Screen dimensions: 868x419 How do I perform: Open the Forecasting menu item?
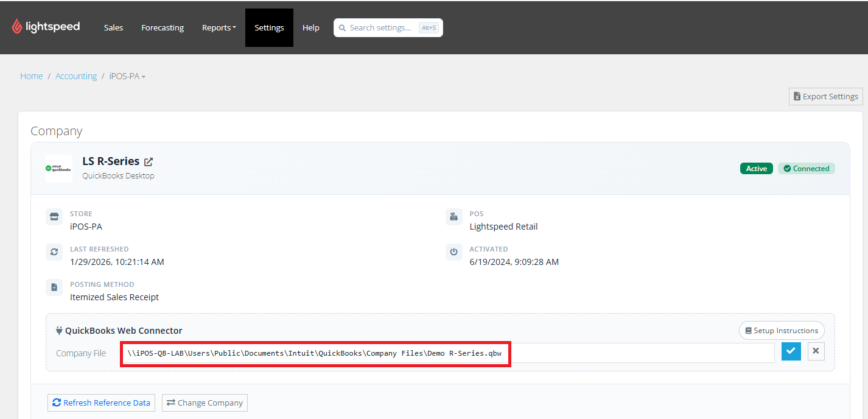163,27
